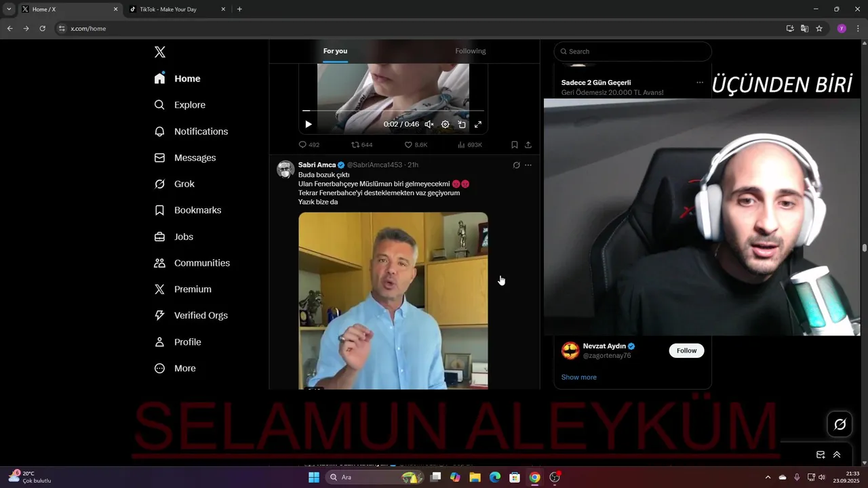Open the tab search dropdown in Chrome
868x488 pixels.
[x=9, y=9]
